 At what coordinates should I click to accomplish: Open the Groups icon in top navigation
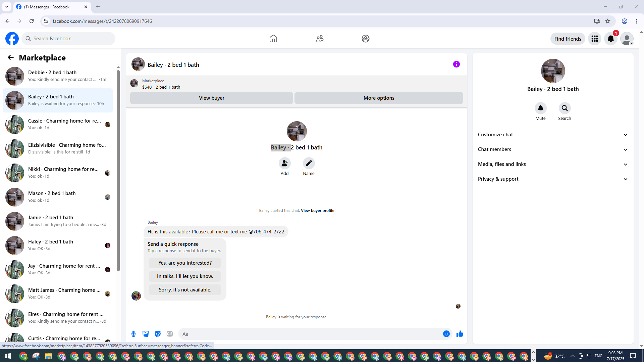click(x=366, y=39)
